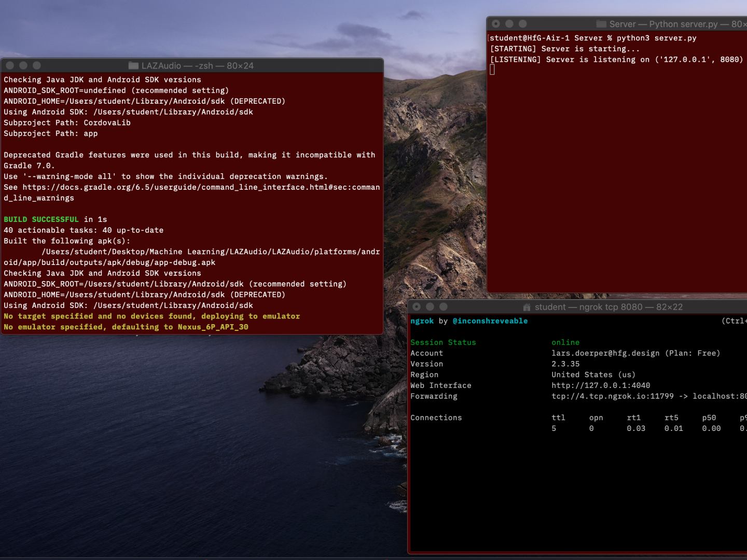Click the 'opn' column header
The height and width of the screenshot is (560, 747).
(x=596, y=417)
